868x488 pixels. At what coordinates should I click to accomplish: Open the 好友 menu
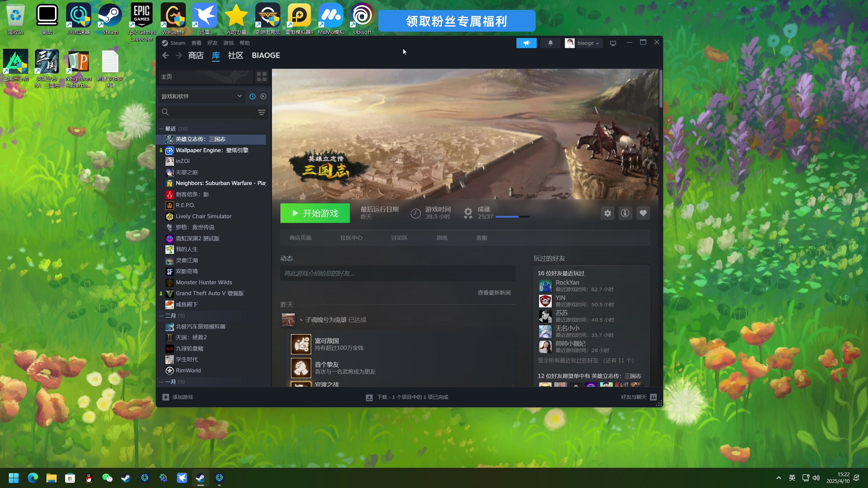[212, 43]
